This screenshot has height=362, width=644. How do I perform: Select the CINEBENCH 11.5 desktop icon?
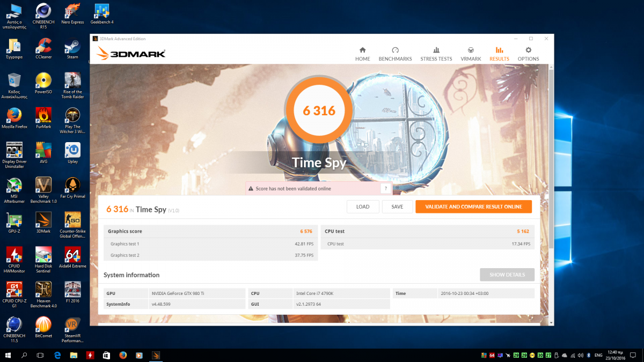pyautogui.click(x=14, y=330)
